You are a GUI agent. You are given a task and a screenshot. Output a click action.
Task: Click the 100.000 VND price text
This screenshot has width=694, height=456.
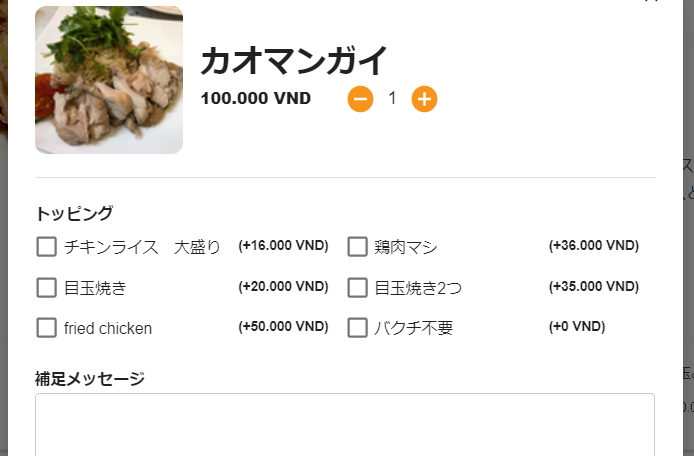click(256, 98)
